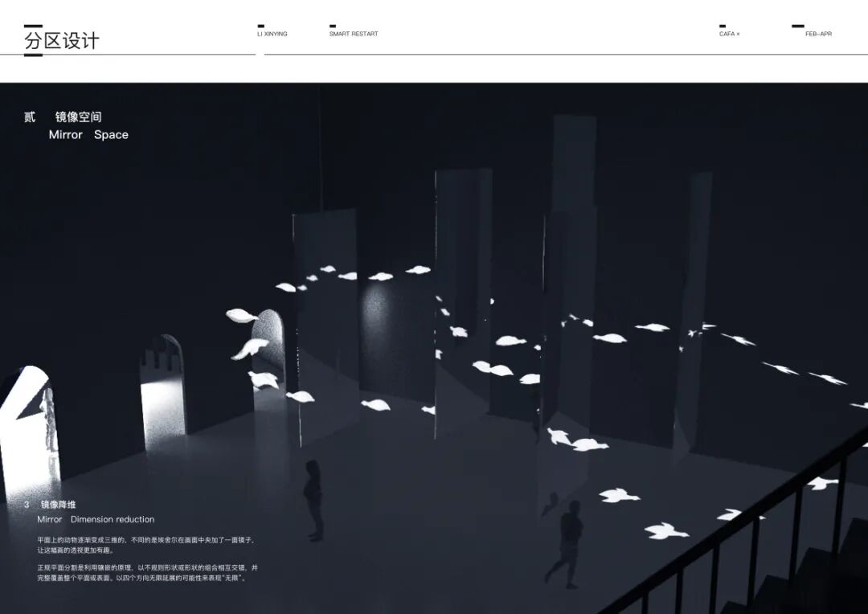
Task: Select the header text "LI XINYING"
Action: coord(272,34)
